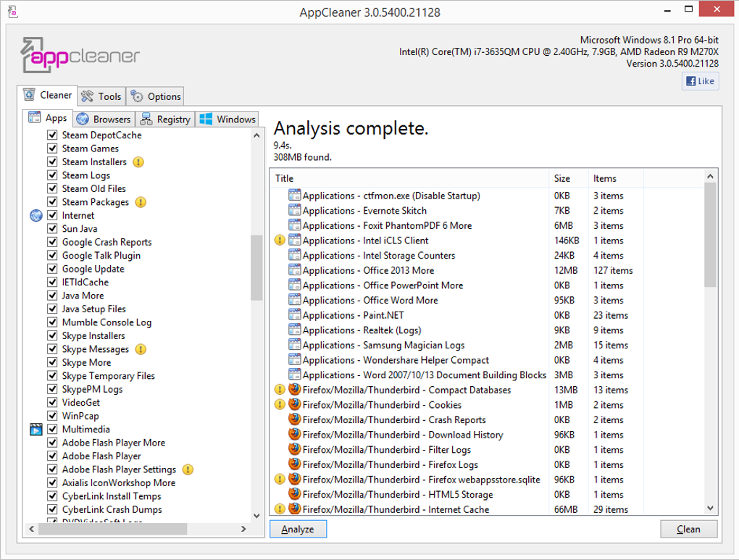This screenshot has width=739, height=560.
Task: Click the application icon for Paint.NET row
Action: tap(295, 315)
